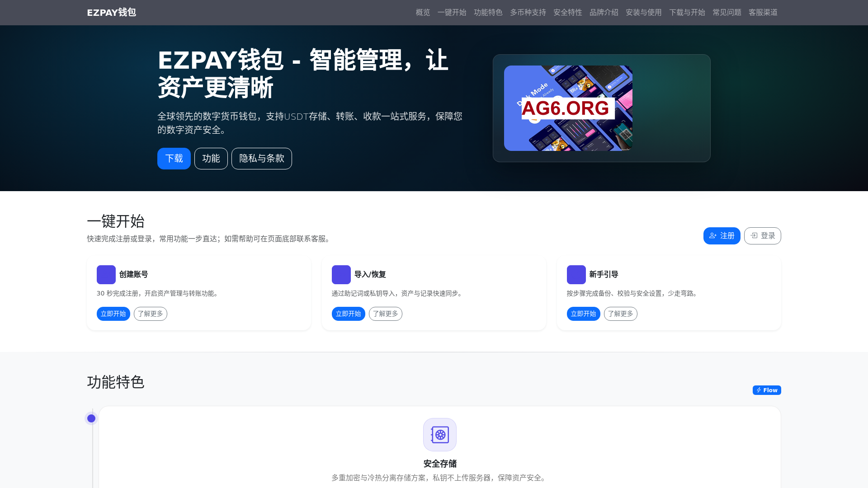The image size is (868, 488).
Task: Click 了解更多 in 新手引导 card
Action: 621,314
